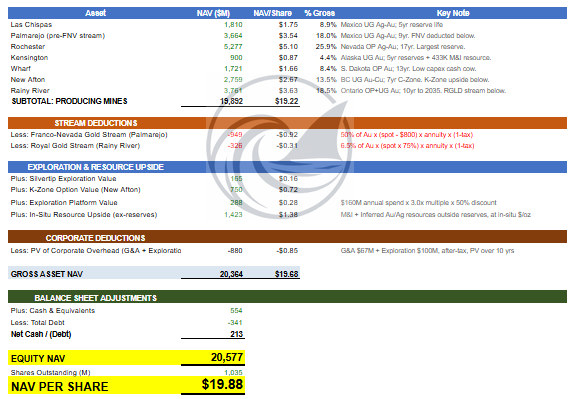Select the Las Chispas asset cell

click(x=31, y=24)
